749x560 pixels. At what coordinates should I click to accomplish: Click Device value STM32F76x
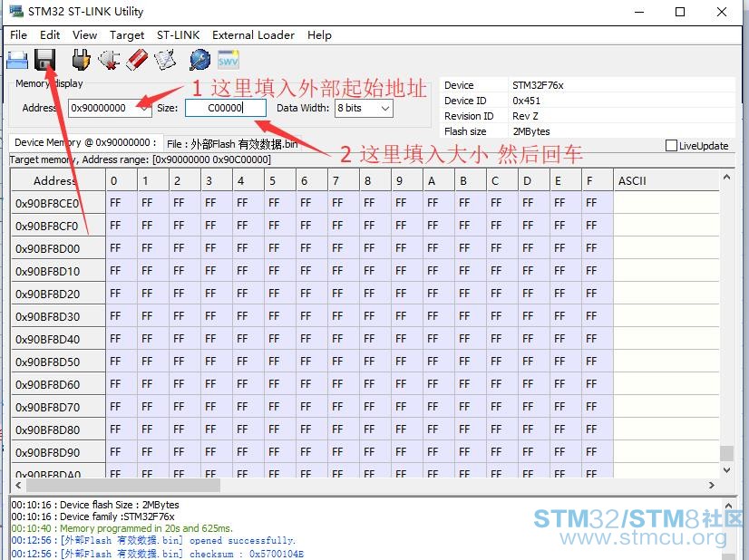(x=538, y=85)
